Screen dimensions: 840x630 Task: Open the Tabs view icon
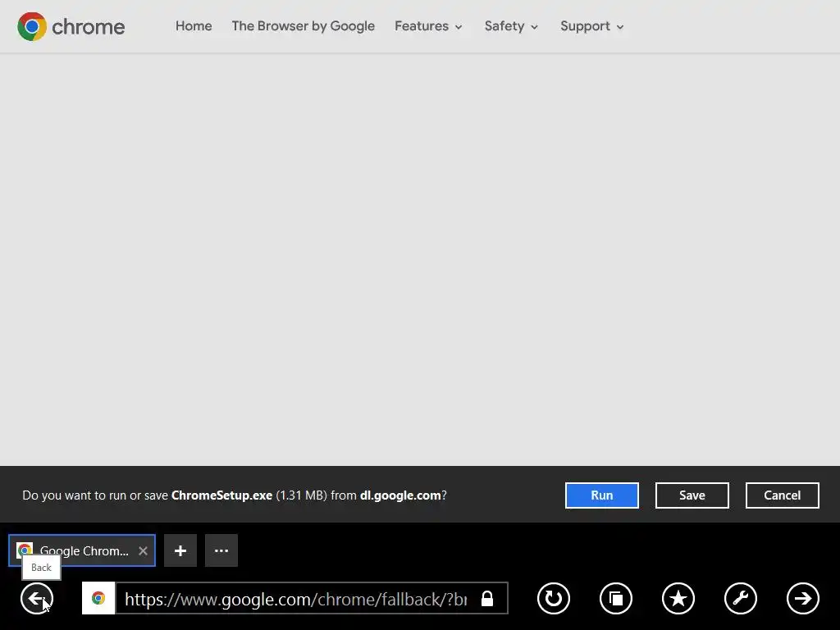click(616, 598)
